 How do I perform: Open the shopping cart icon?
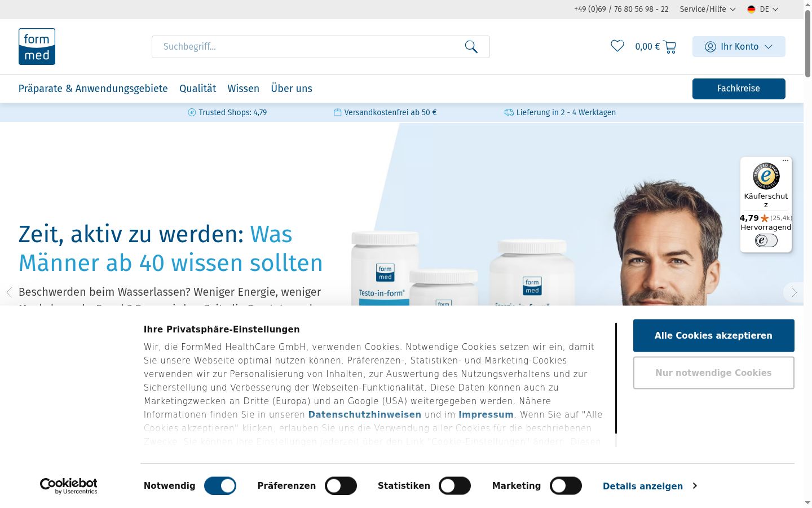[x=670, y=47]
